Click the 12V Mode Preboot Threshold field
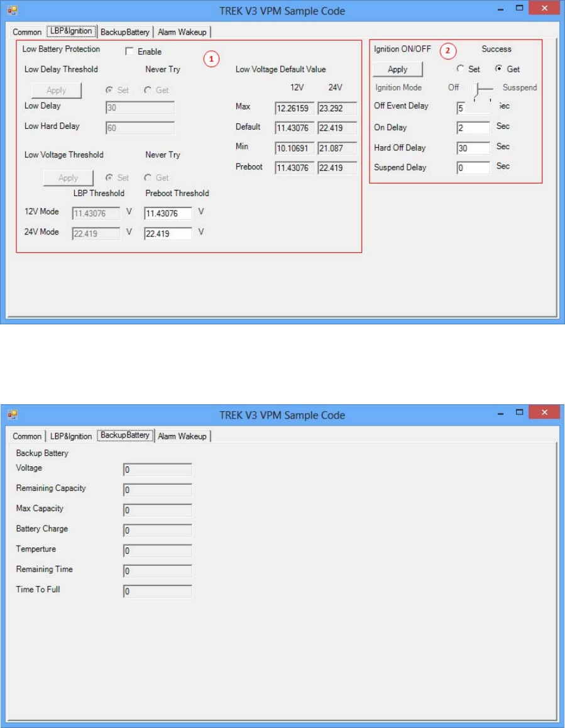The image size is (565, 728). pyautogui.click(x=168, y=213)
